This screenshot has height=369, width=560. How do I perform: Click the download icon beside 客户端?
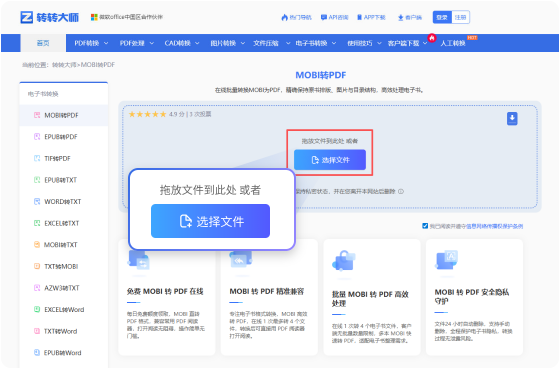click(401, 18)
